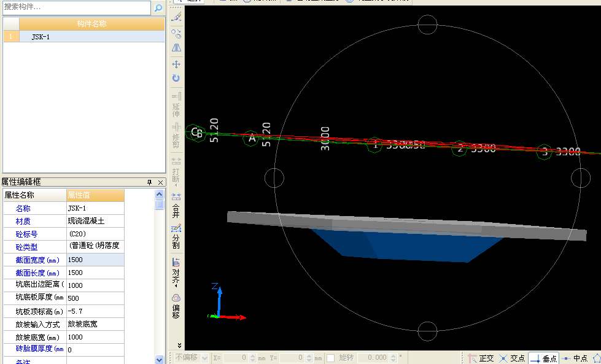Click the 坑底板厚度 value 500
Screen dimensions: 601x364
point(95,298)
